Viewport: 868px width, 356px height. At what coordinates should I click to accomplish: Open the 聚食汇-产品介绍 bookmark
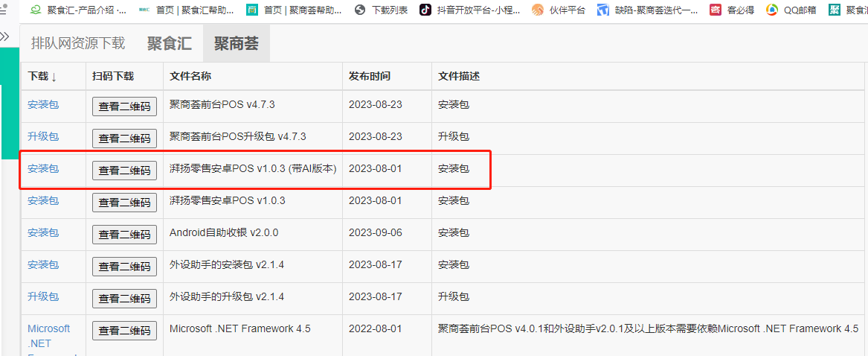point(78,10)
